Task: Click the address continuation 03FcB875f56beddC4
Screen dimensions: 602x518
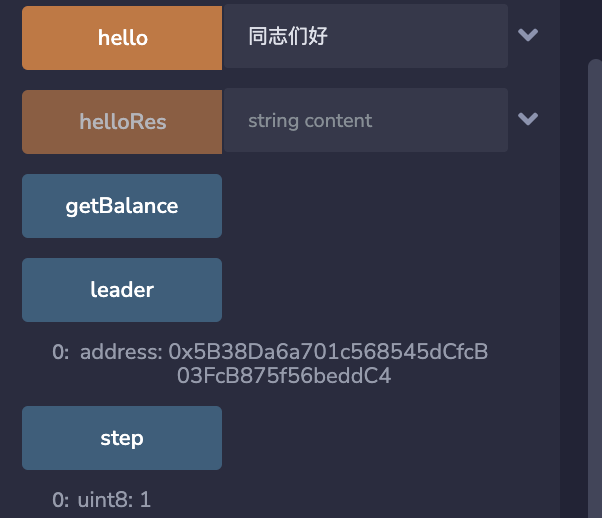Action: pos(284,376)
